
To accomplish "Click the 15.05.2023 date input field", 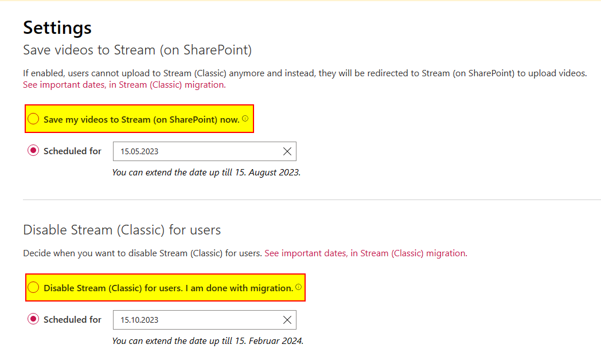I will tap(195, 151).
